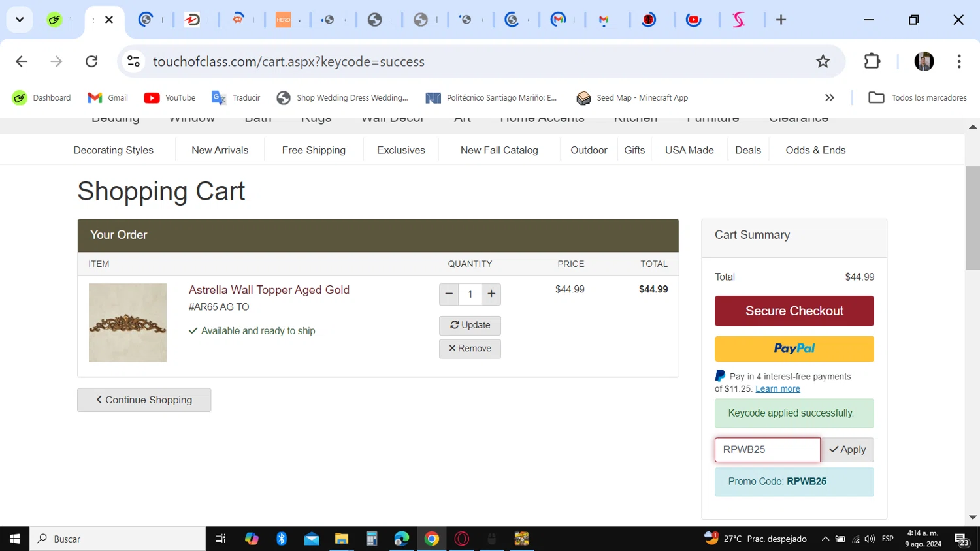
Task: Open Free Shipping menu item
Action: pos(314,150)
